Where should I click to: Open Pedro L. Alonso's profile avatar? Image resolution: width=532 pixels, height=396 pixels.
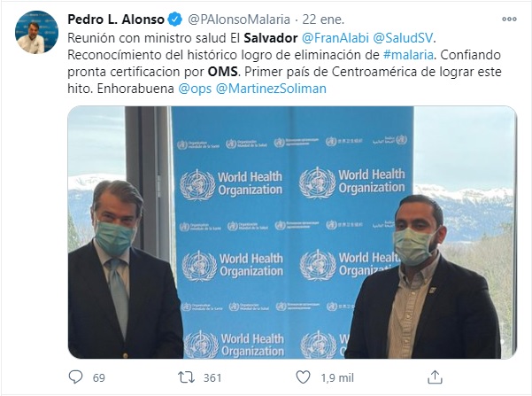(x=36, y=32)
